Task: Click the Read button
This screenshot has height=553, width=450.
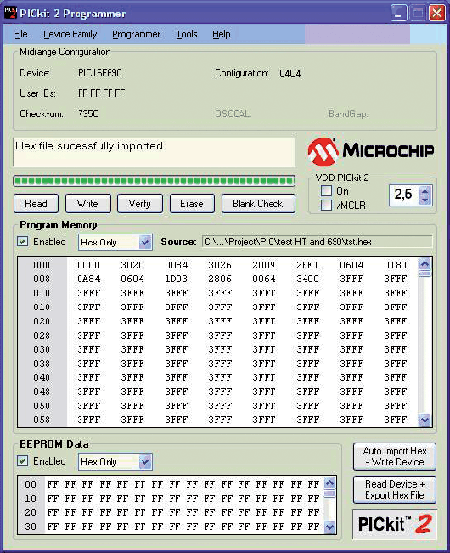Action: pyautogui.click(x=36, y=203)
